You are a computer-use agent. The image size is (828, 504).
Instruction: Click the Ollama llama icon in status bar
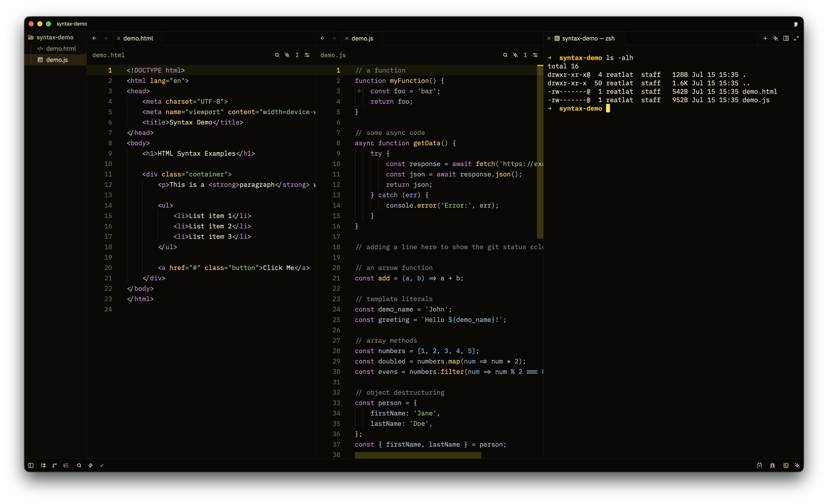tap(759, 465)
